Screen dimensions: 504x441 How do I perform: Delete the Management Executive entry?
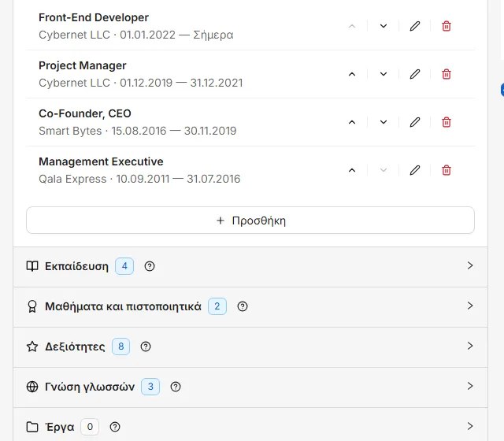click(x=447, y=170)
